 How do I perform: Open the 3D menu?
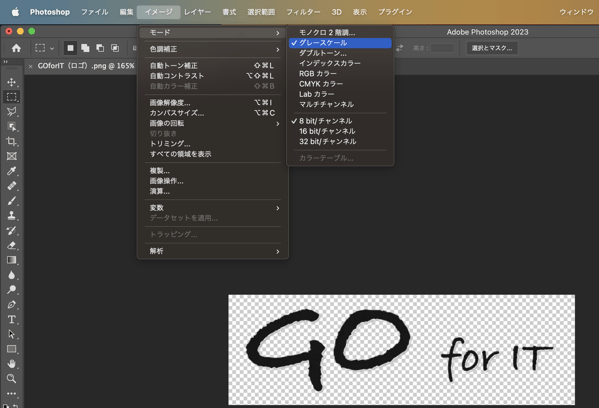click(337, 12)
